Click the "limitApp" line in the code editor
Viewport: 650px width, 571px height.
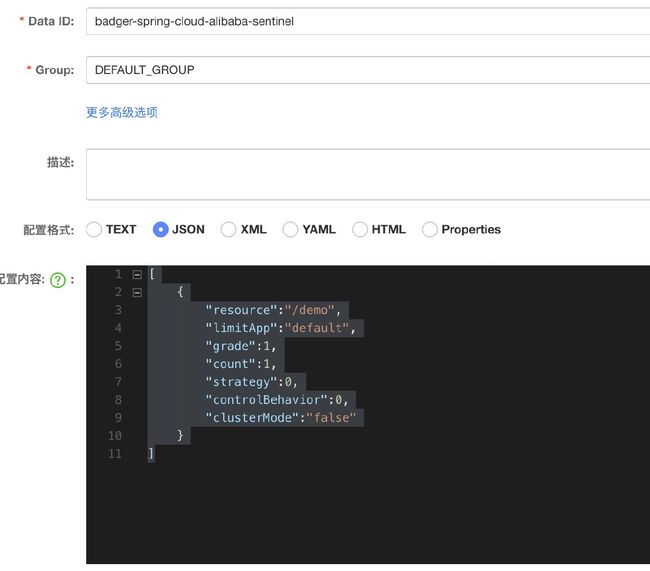(281, 328)
